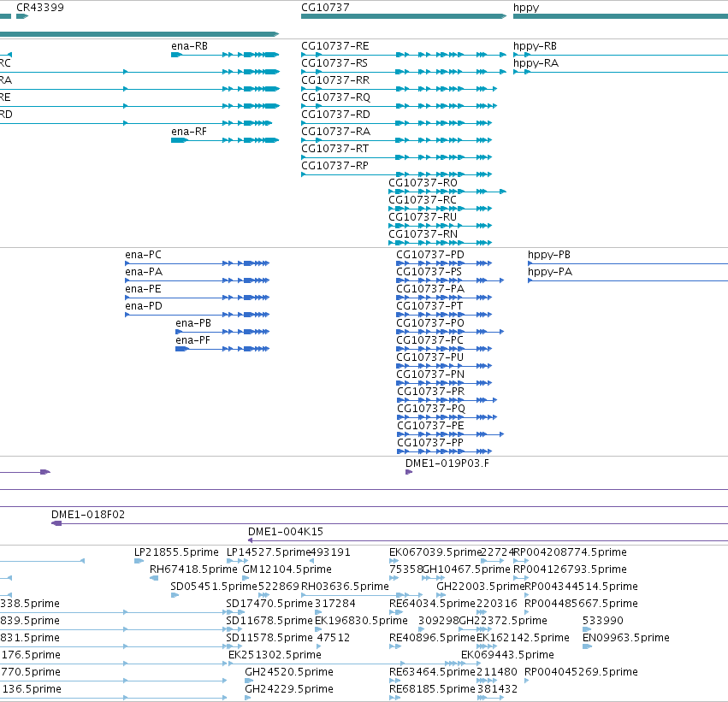Screen dimensions: 728x702
Task: Select RE63464.5prime EST label
Action: 432,673
